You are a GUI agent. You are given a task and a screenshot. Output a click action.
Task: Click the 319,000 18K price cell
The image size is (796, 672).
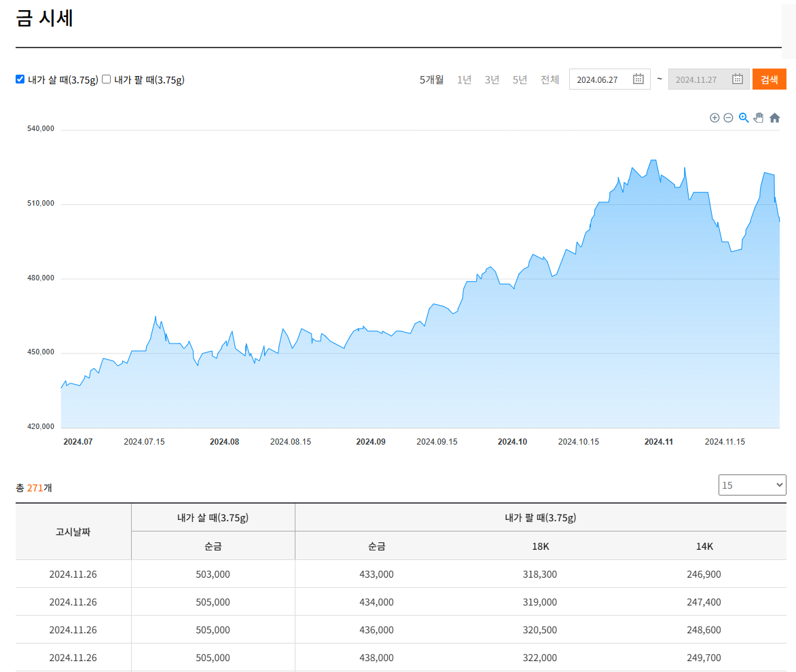540,602
